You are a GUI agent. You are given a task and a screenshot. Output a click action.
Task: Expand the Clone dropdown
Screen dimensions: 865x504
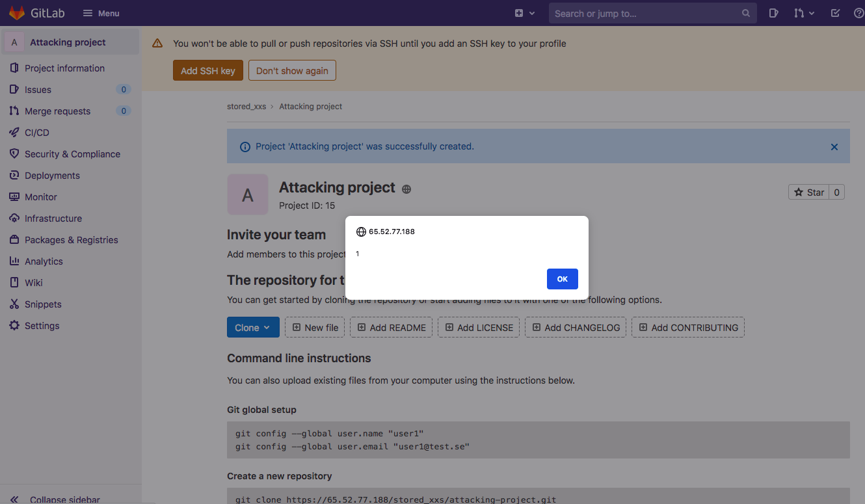coord(252,328)
